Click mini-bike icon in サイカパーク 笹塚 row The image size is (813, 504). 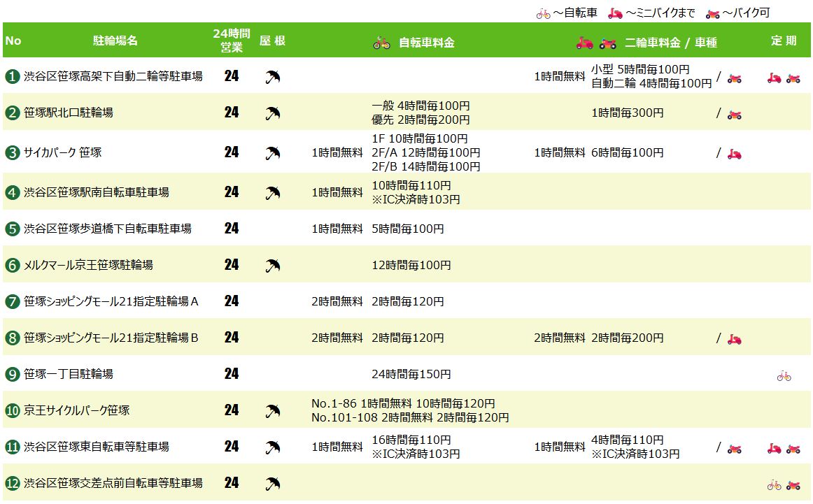click(734, 154)
